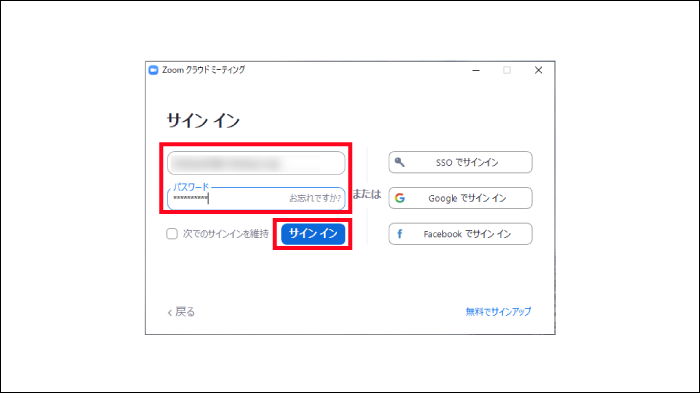Choose Facebook でサイン イン option
This screenshot has width=700, height=393.
[x=460, y=234]
